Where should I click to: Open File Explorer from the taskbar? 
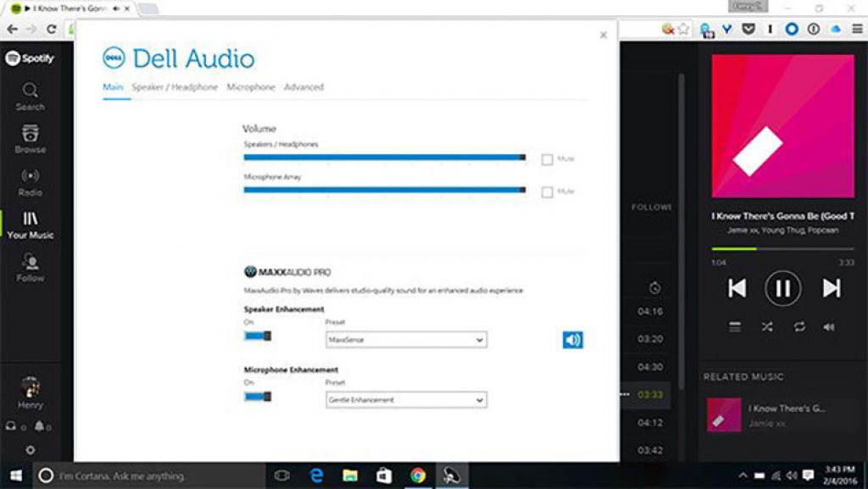tap(350, 475)
